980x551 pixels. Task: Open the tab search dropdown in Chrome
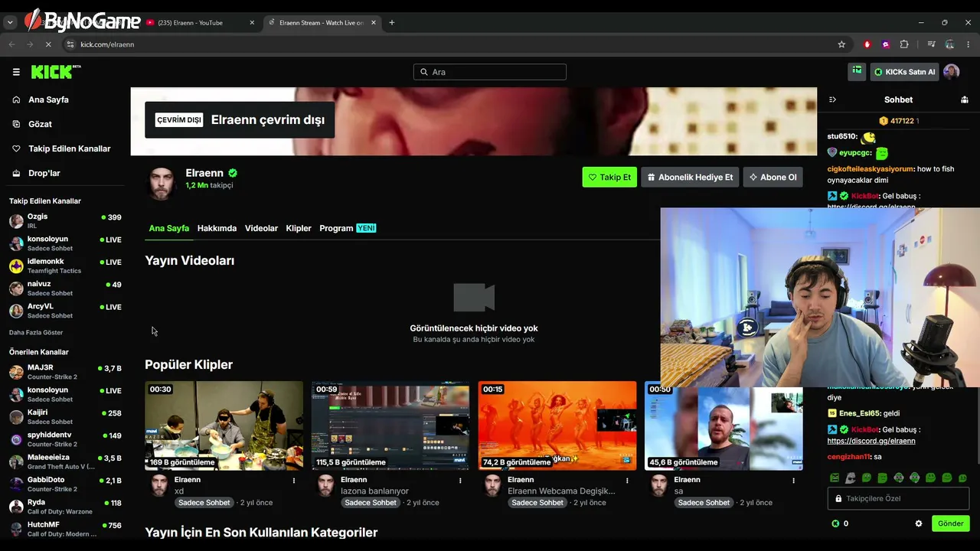point(10,22)
